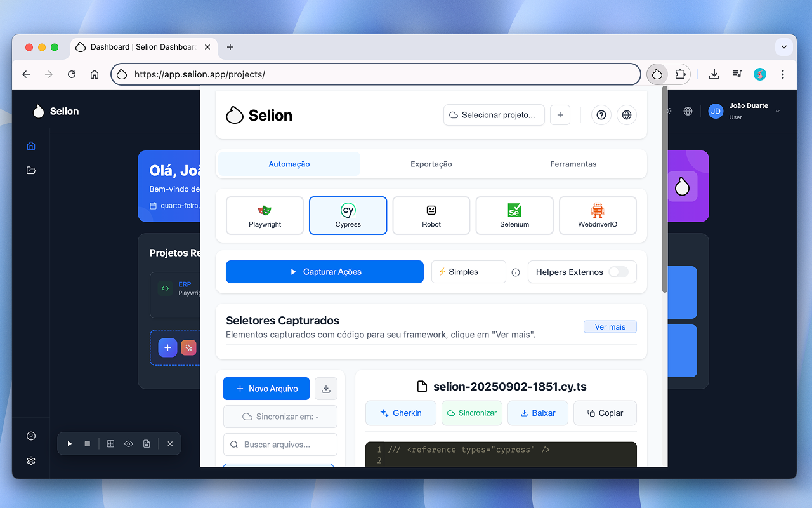Open the Selecionar projeto dropdown

coord(494,115)
